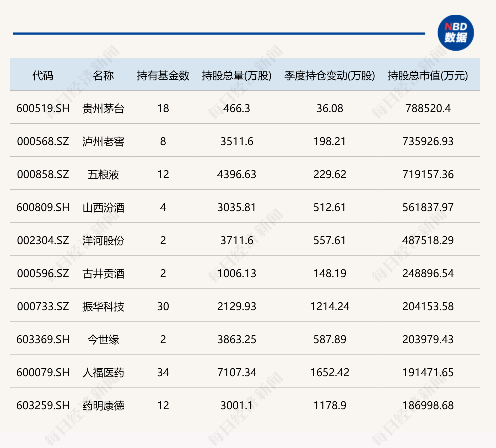This screenshot has width=496, height=448.
Task: Select stock code 600519.SH
Action: (43, 108)
